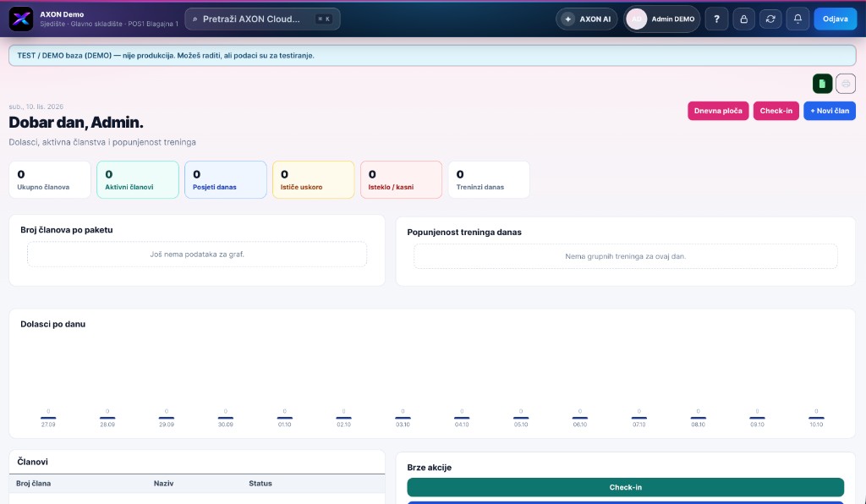Click the Broj članova po paketu title
This screenshot has height=504, width=866.
pos(66,230)
